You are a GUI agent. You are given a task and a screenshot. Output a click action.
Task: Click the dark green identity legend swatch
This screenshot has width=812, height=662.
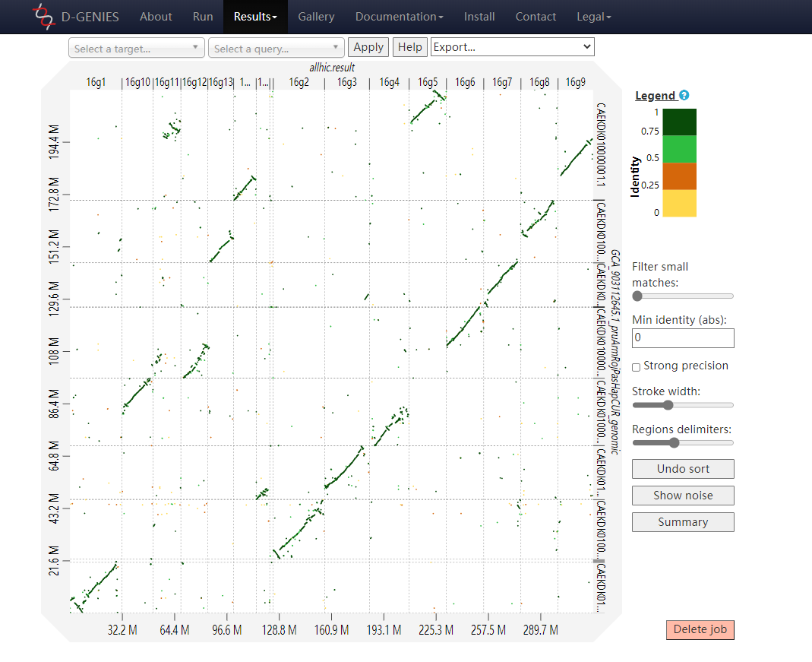click(x=679, y=122)
